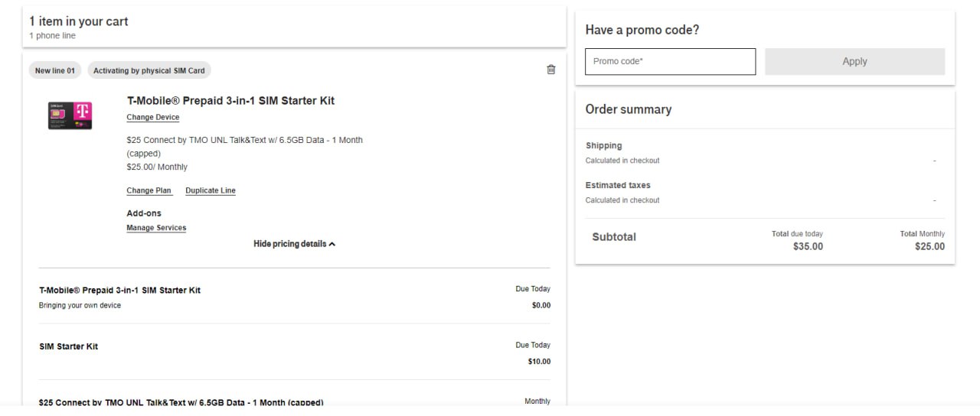
Task: Click the New line 01 chip
Action: [55, 70]
